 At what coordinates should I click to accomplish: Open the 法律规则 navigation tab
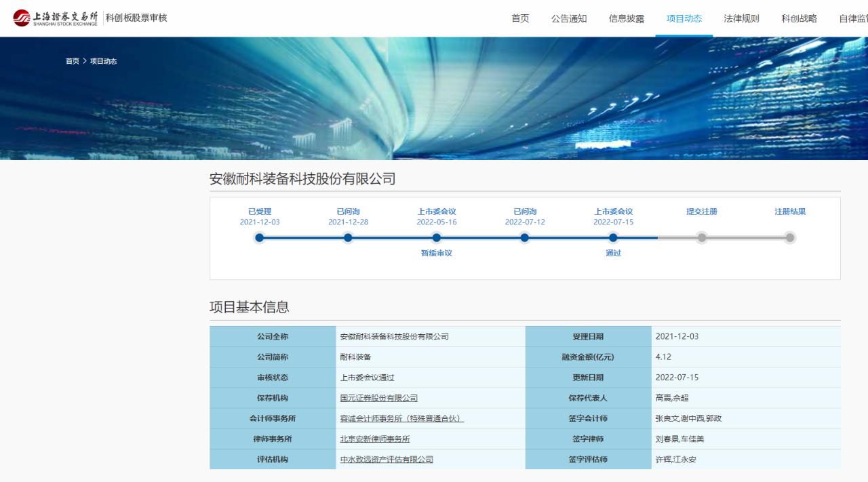[x=742, y=18]
